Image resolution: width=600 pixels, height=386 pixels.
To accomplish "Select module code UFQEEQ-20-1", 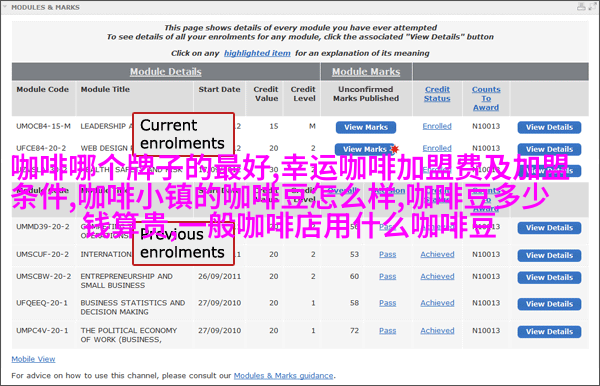I will [x=42, y=303].
